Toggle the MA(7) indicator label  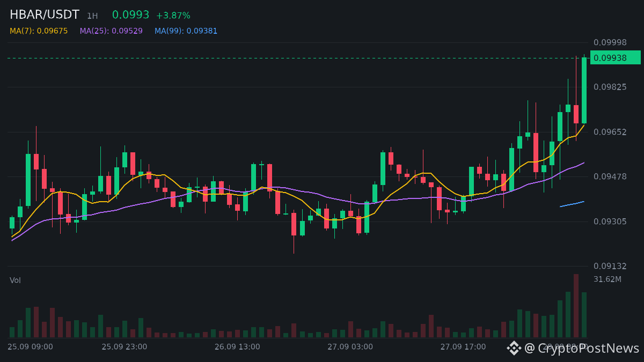tap(39, 31)
